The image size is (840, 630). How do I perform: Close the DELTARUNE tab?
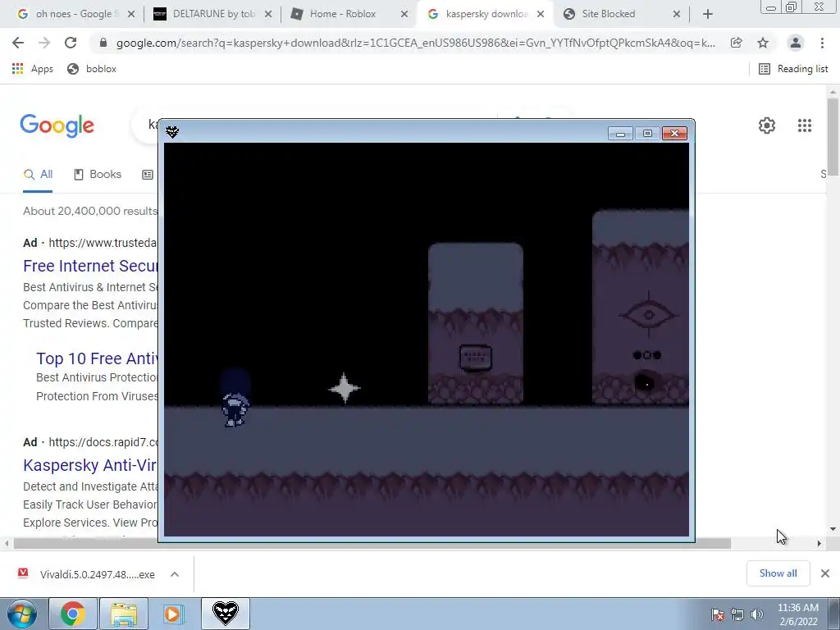point(268,14)
